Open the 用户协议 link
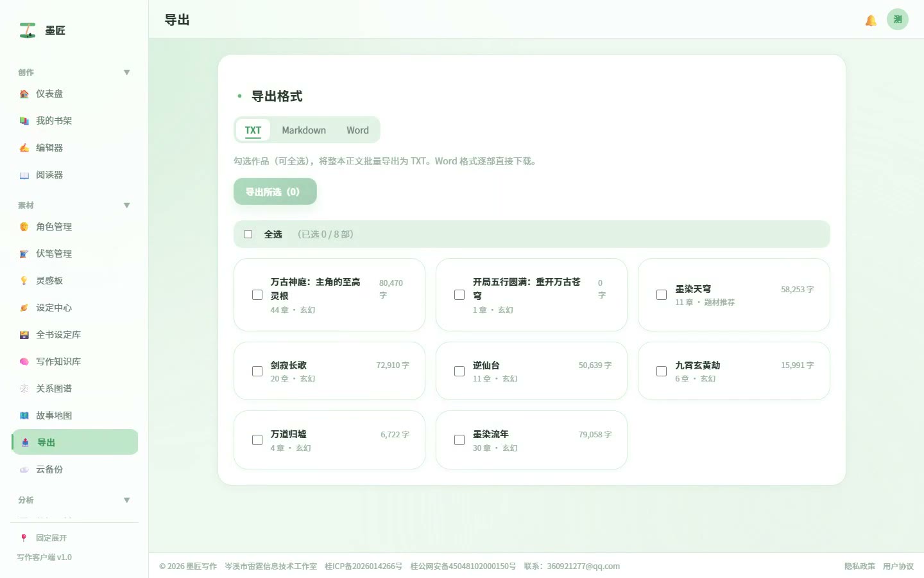Image resolution: width=924 pixels, height=578 pixels. point(898,566)
